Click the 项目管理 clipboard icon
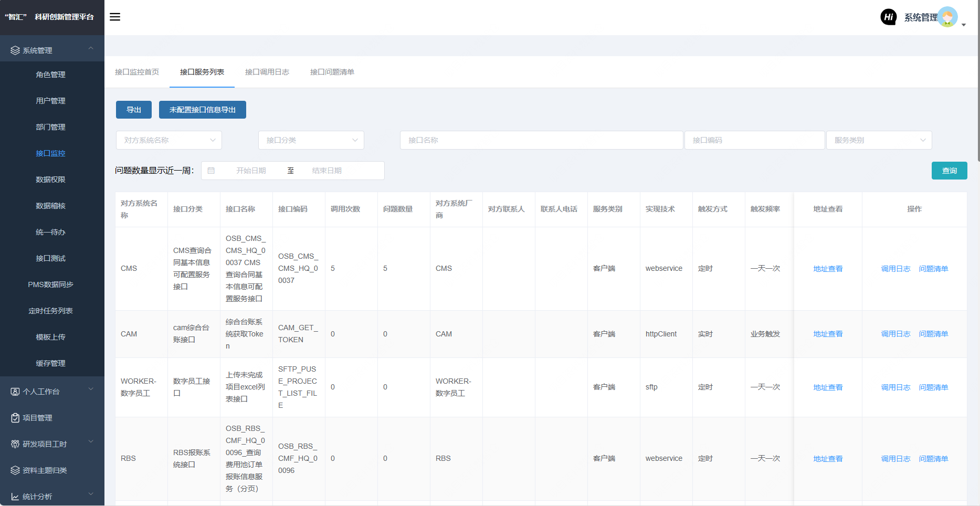 pos(15,418)
